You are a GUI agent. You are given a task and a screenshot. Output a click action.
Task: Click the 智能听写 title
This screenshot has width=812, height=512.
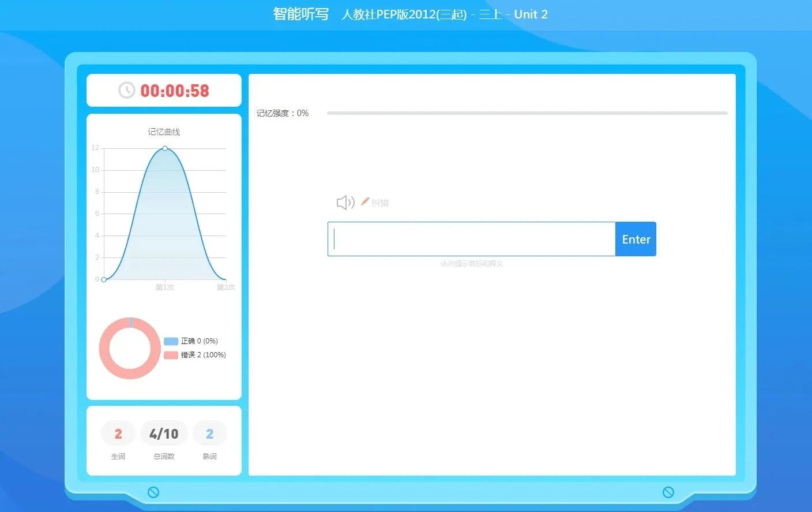tap(301, 14)
